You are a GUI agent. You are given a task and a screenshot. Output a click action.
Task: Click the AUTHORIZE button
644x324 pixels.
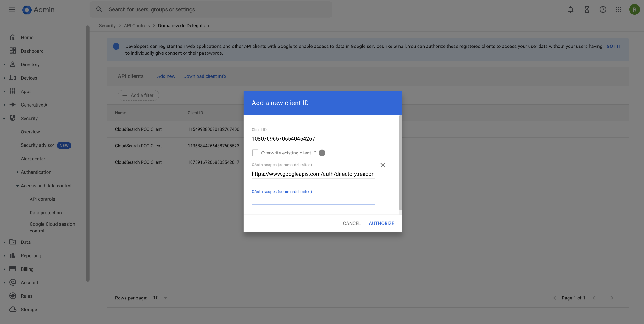(x=381, y=223)
